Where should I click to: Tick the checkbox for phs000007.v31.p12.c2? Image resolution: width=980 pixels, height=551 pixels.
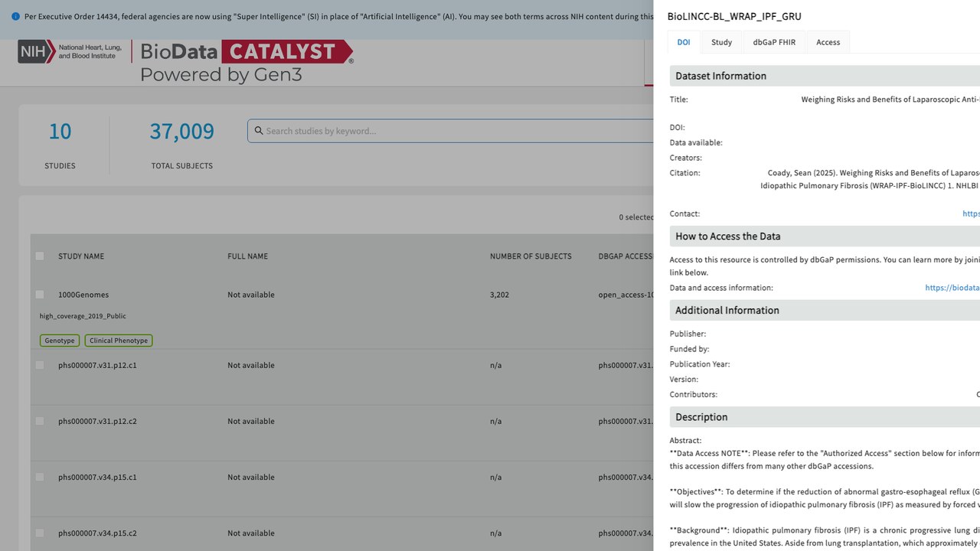40,421
